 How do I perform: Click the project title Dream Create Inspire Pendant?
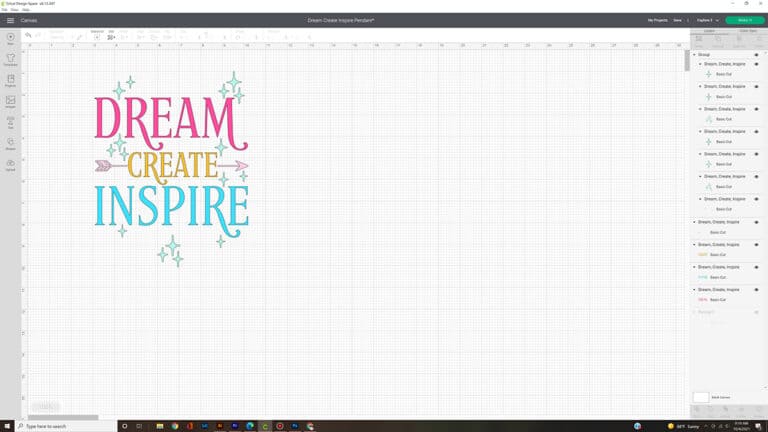pyautogui.click(x=341, y=21)
